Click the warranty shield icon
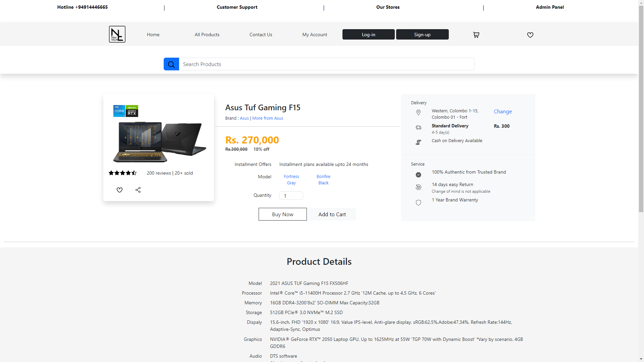Image resolution: width=644 pixels, height=362 pixels. 418,202
